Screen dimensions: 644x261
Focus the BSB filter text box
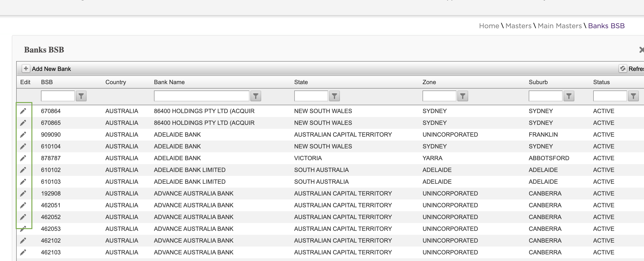click(x=58, y=96)
